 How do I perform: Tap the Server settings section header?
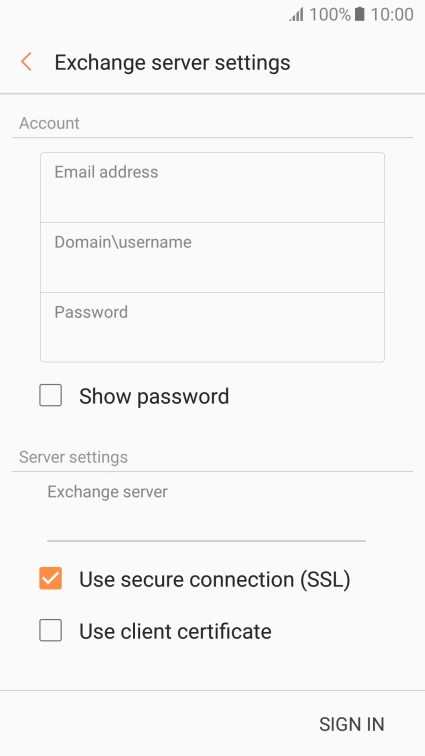point(73,457)
